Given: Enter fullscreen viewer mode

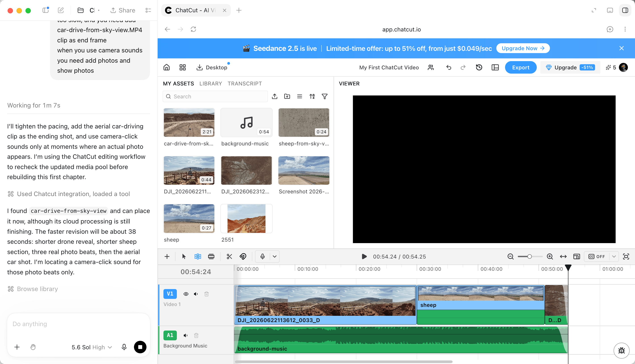Looking at the screenshot, I should (626, 256).
